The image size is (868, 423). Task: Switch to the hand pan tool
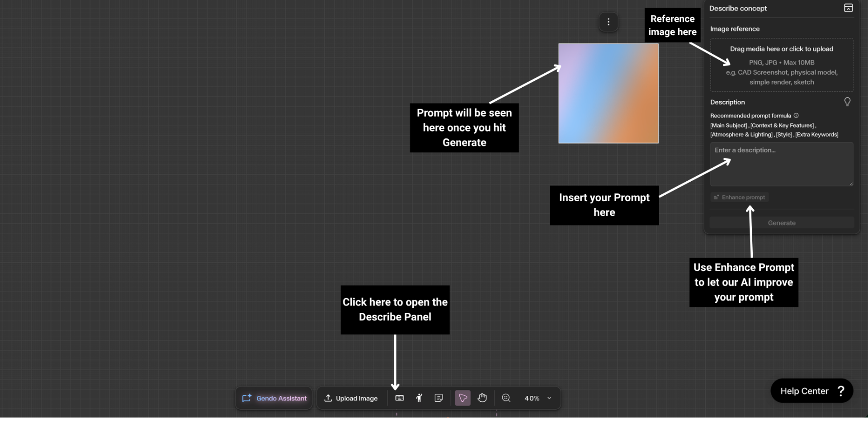pyautogui.click(x=482, y=398)
